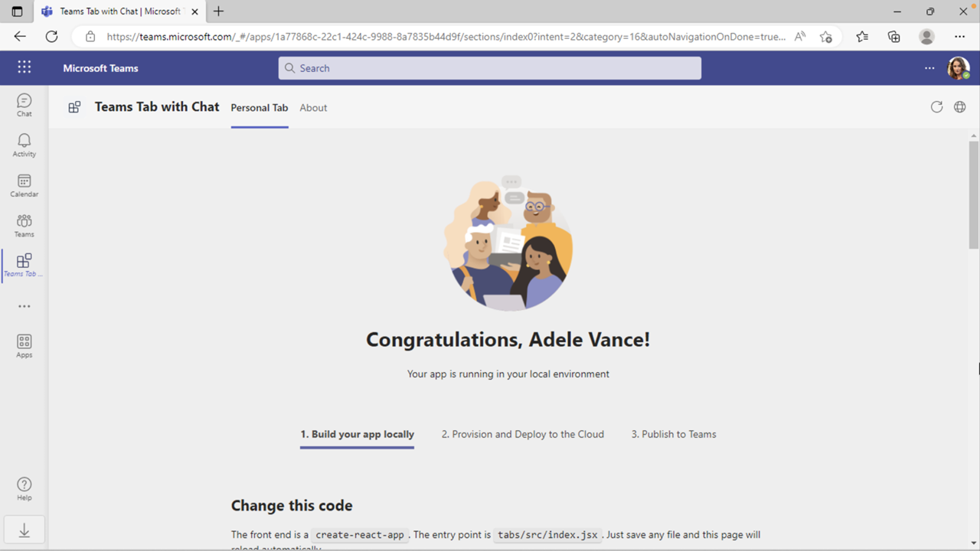Image resolution: width=980 pixels, height=551 pixels.
Task: Click the Change this code heading
Action: point(292,506)
